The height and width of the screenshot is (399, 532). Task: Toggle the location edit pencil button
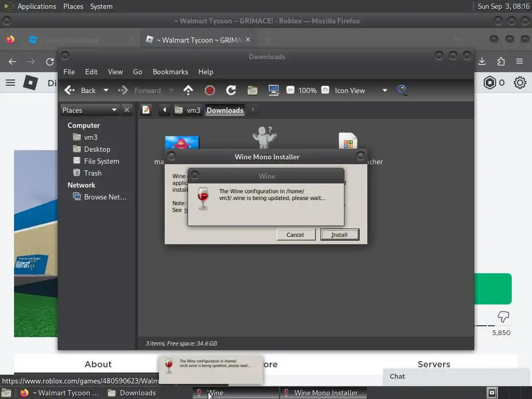[146, 110]
